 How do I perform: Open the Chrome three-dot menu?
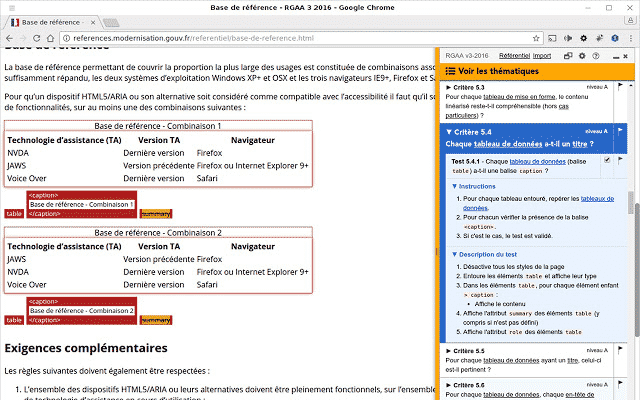(x=631, y=38)
